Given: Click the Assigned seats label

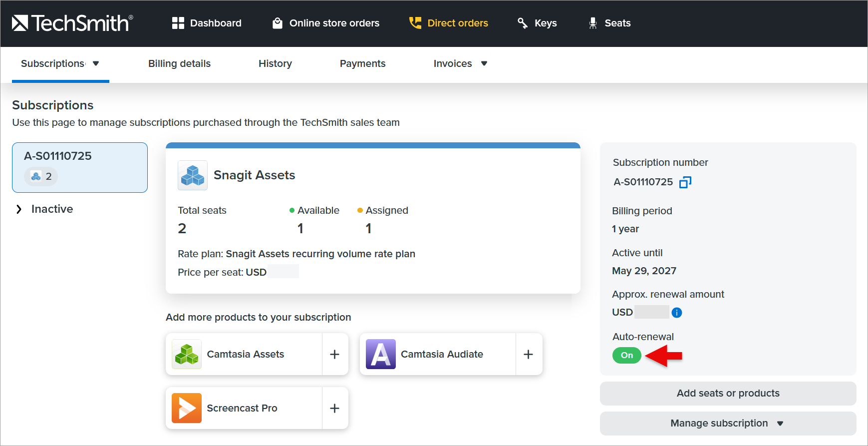Looking at the screenshot, I should [x=387, y=210].
